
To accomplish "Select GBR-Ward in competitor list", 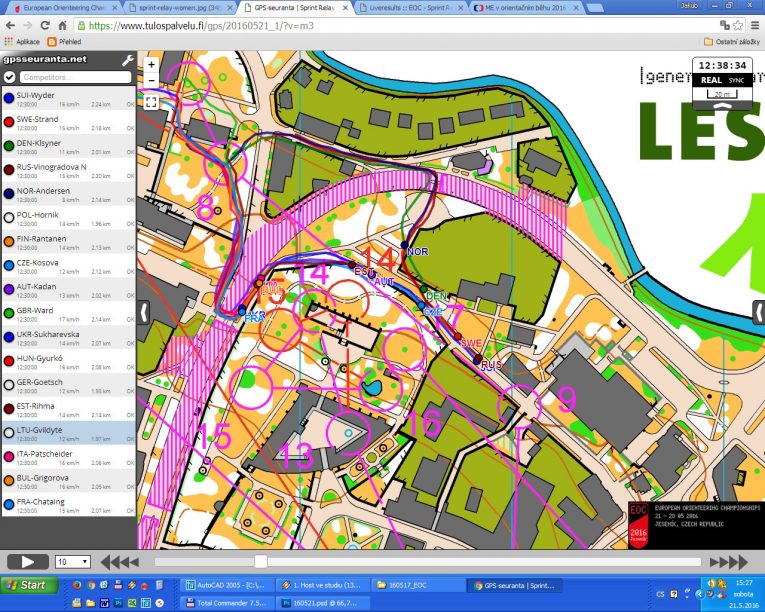I will [69, 314].
